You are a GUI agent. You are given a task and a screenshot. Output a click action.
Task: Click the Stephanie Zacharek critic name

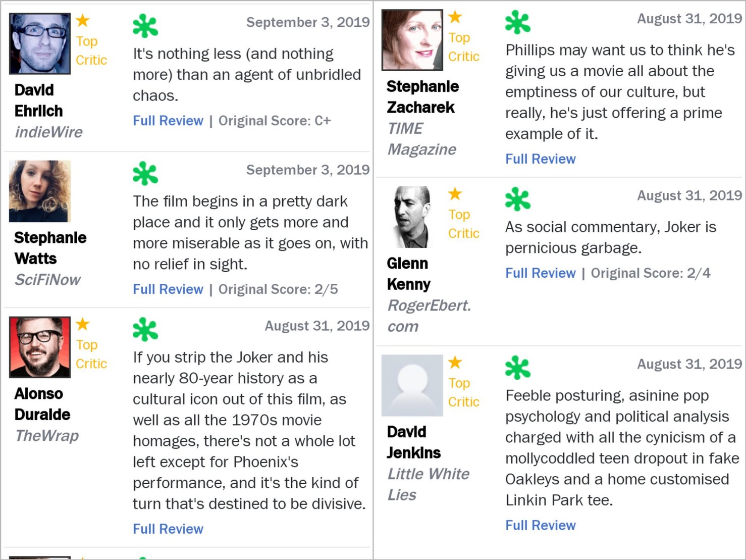coord(422,97)
